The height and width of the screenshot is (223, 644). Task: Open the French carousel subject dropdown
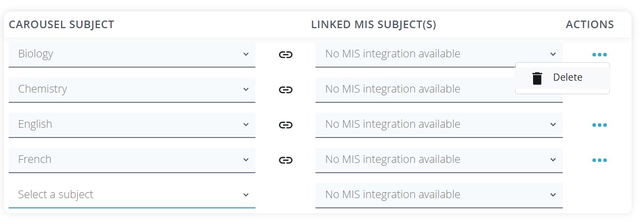[x=132, y=160]
